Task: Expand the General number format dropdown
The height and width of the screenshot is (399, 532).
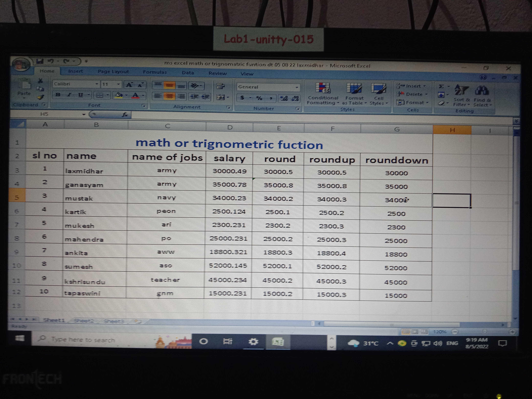Action: (297, 87)
